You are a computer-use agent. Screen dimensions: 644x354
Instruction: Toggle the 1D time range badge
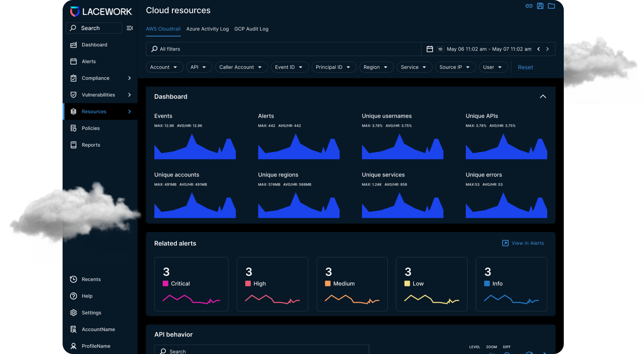[440, 49]
